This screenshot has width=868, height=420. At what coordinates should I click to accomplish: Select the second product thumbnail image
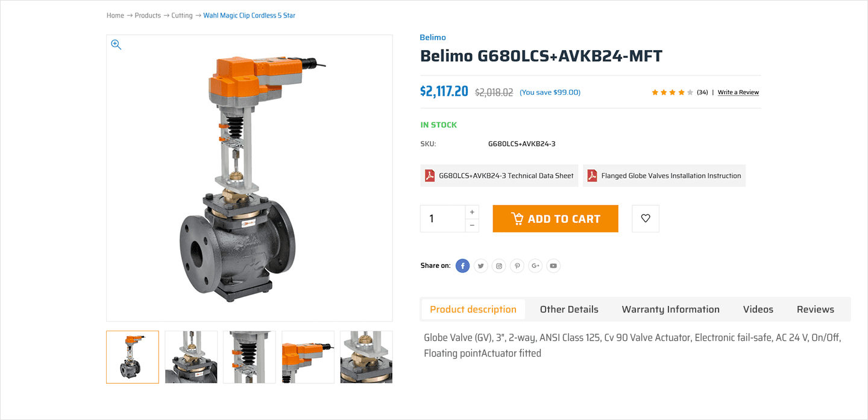coord(191,357)
